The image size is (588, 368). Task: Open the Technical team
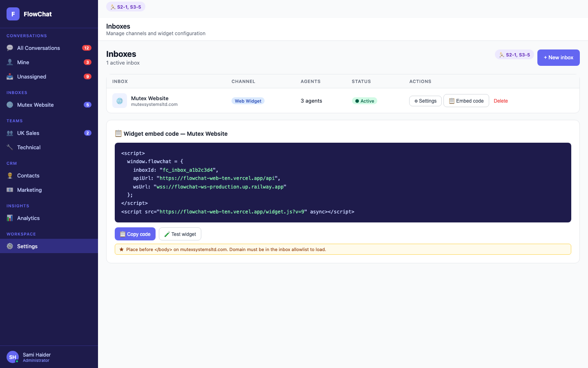point(49,147)
